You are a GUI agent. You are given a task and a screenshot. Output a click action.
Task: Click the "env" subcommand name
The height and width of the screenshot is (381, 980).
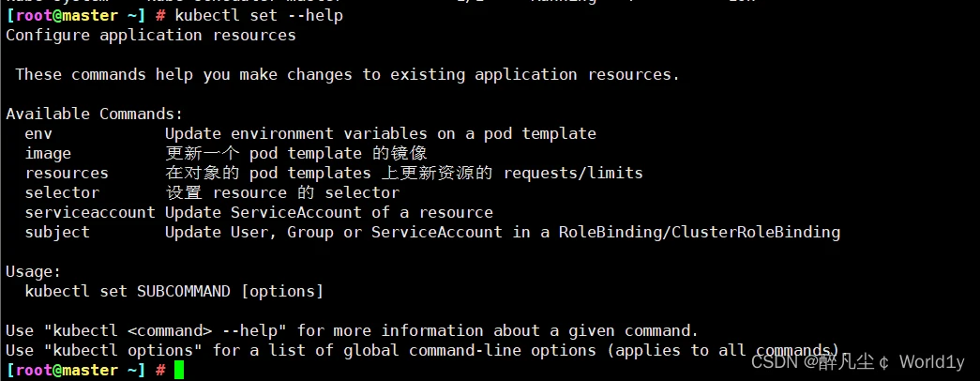[38, 133]
